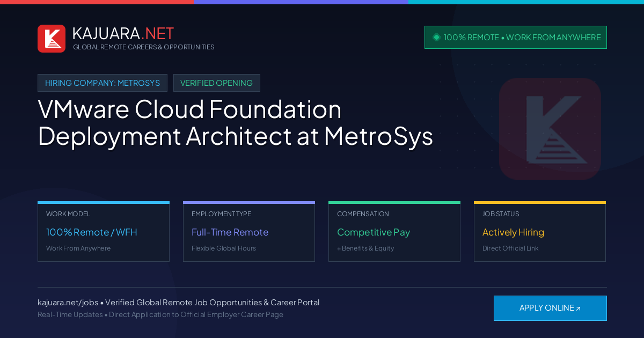Click the GLOBAL REMOTE CAREERS & OPPORTUNITIES tagline
The height and width of the screenshot is (338, 644).
tap(144, 47)
